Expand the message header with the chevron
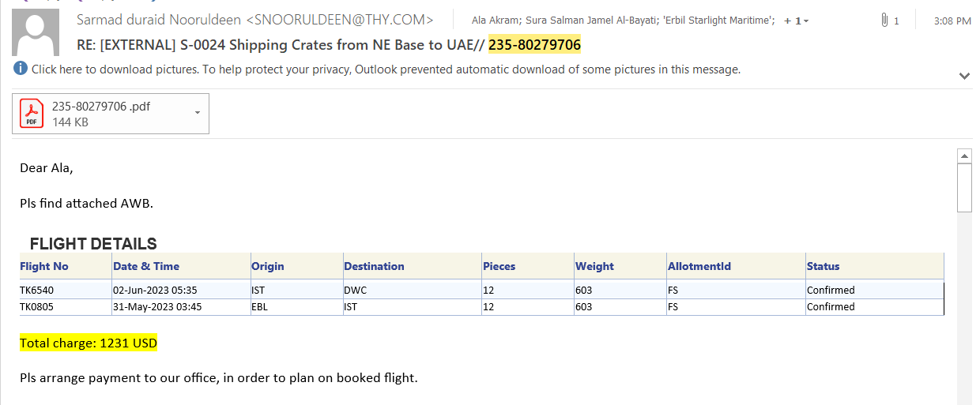 click(964, 76)
